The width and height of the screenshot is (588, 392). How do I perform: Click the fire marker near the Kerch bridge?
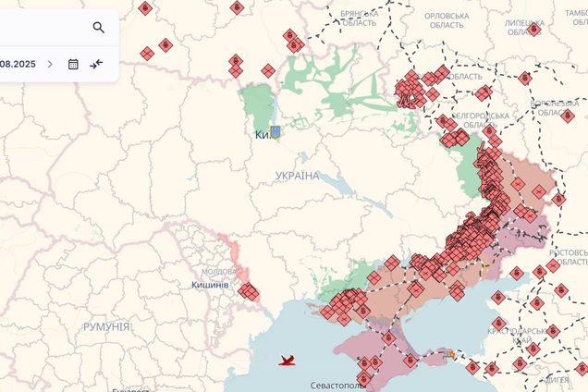tap(451, 353)
